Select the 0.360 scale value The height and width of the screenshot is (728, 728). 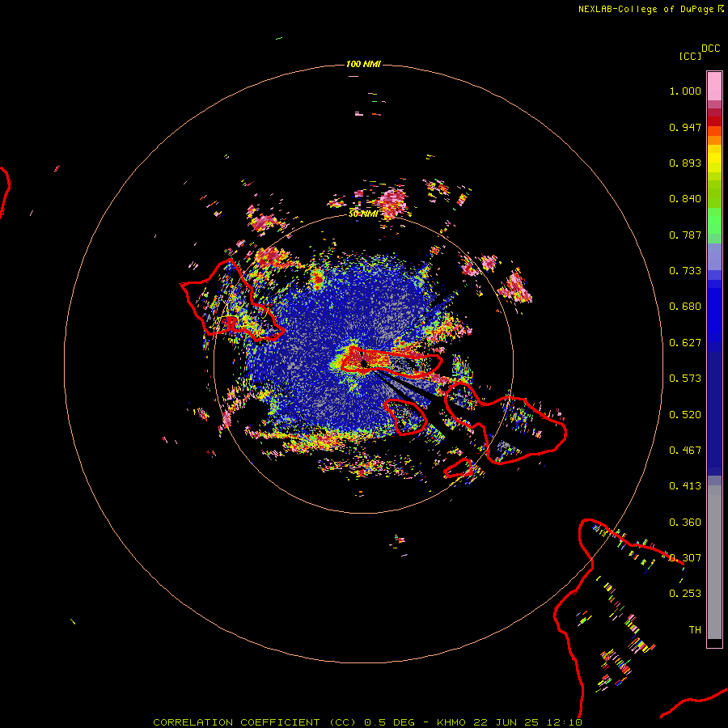click(x=685, y=523)
